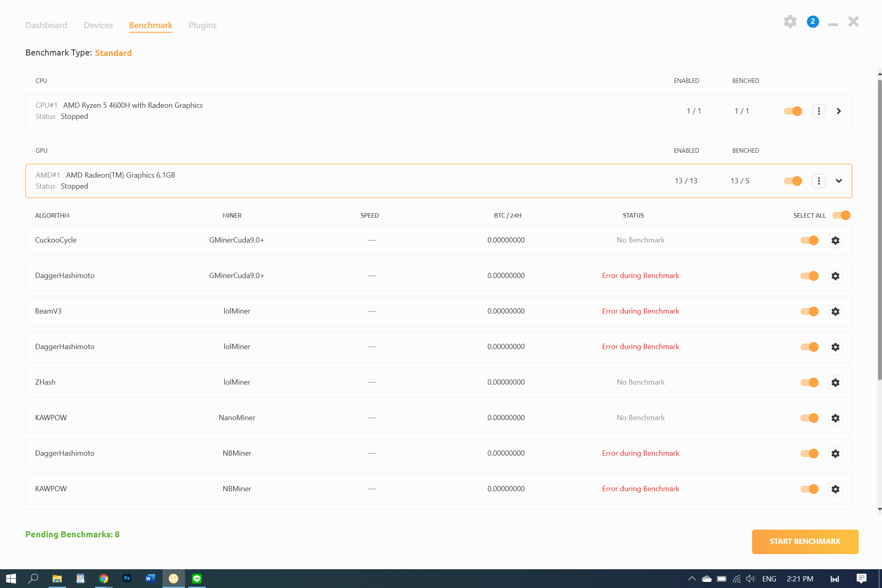Open the settings gear in the top bar
882x588 pixels.
pos(790,22)
